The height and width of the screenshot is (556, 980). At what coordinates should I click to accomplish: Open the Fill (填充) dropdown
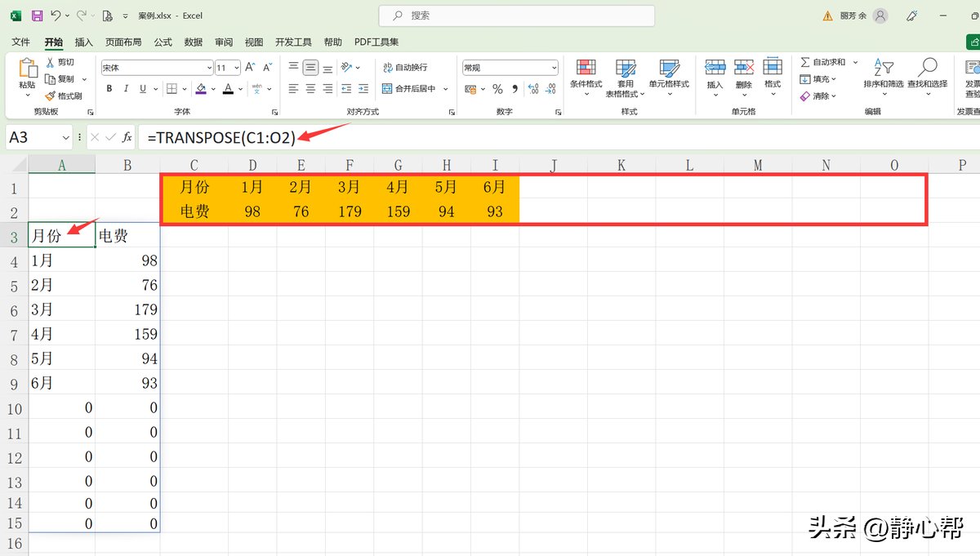(x=818, y=79)
